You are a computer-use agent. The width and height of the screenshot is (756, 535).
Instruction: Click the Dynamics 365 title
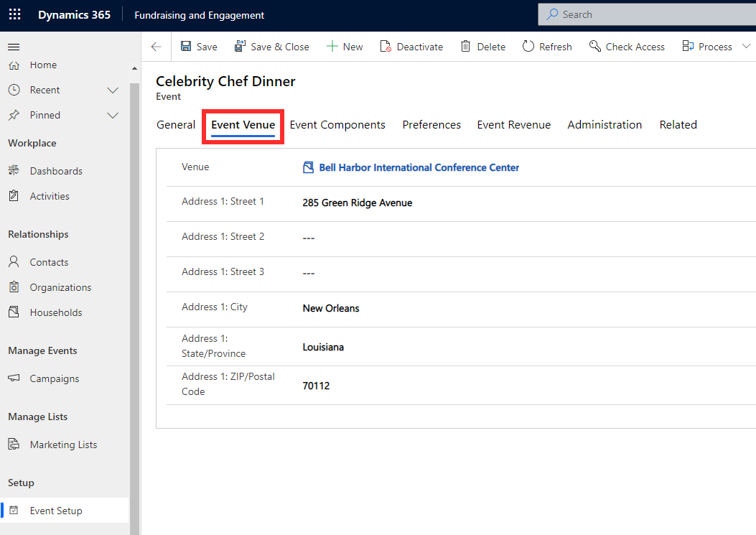(x=74, y=15)
